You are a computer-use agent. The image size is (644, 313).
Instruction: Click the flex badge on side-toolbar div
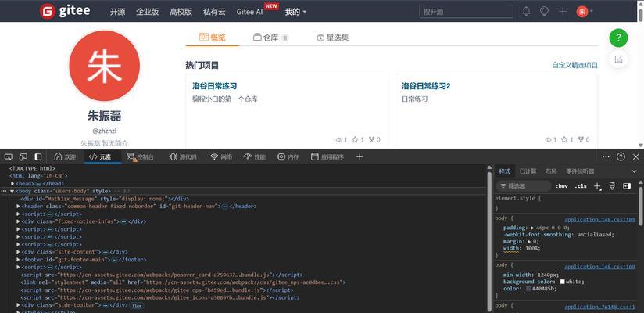[x=137, y=306]
